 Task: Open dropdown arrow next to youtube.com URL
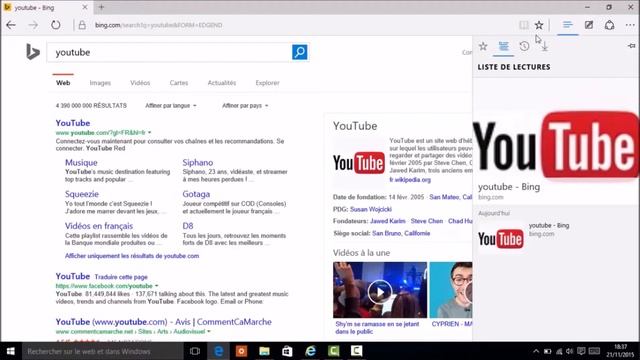pyautogui.click(x=149, y=133)
